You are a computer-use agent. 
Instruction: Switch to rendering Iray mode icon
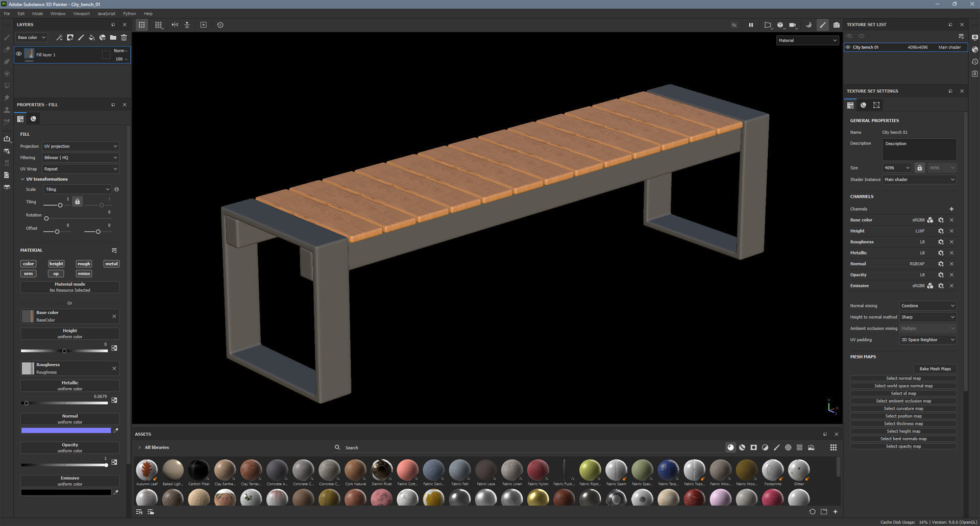click(x=809, y=24)
